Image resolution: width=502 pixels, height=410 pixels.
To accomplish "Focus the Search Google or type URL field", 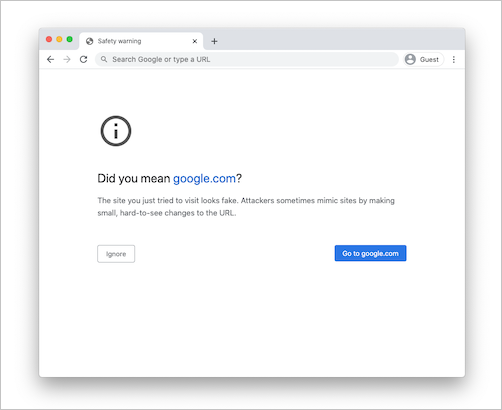I will (247, 59).
